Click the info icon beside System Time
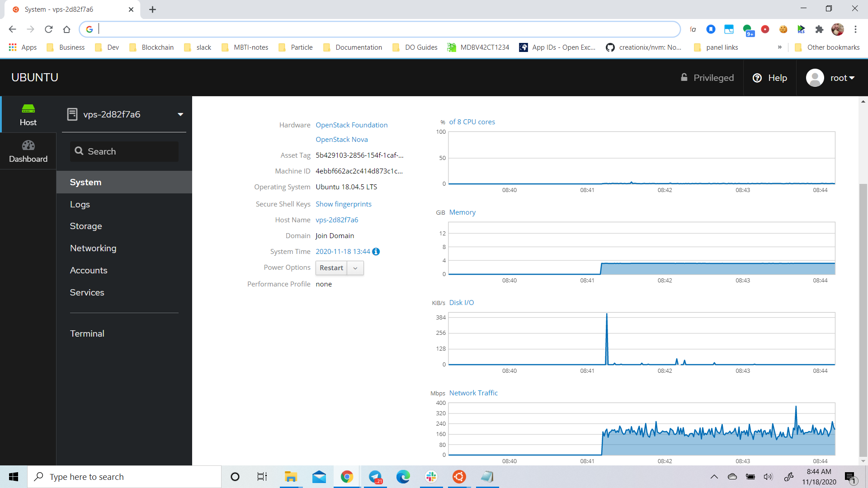The image size is (868, 488). point(376,252)
